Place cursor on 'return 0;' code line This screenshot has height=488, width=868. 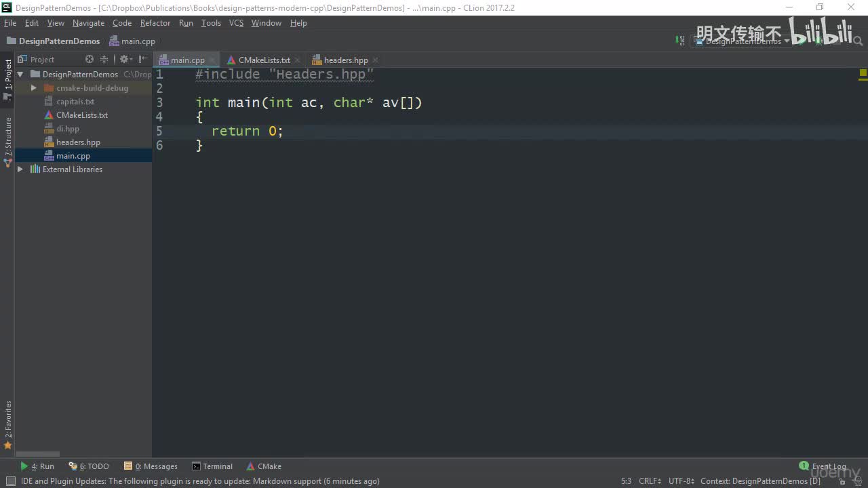tap(247, 131)
